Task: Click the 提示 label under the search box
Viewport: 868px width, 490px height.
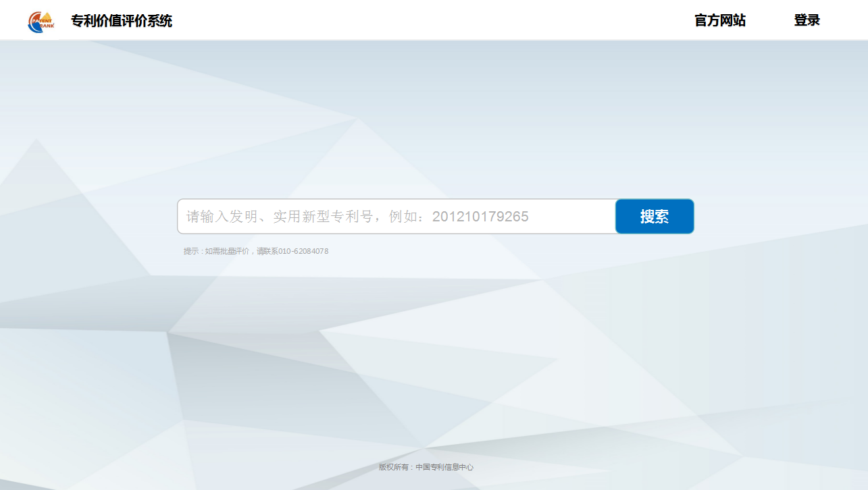Action: point(191,251)
